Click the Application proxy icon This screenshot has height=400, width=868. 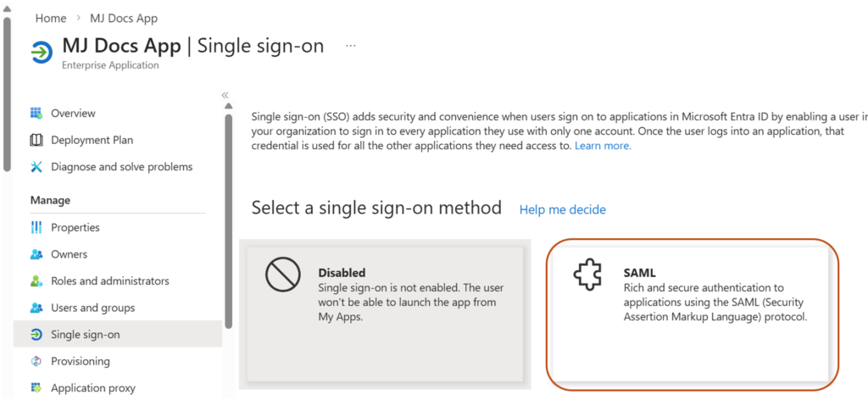(36, 388)
